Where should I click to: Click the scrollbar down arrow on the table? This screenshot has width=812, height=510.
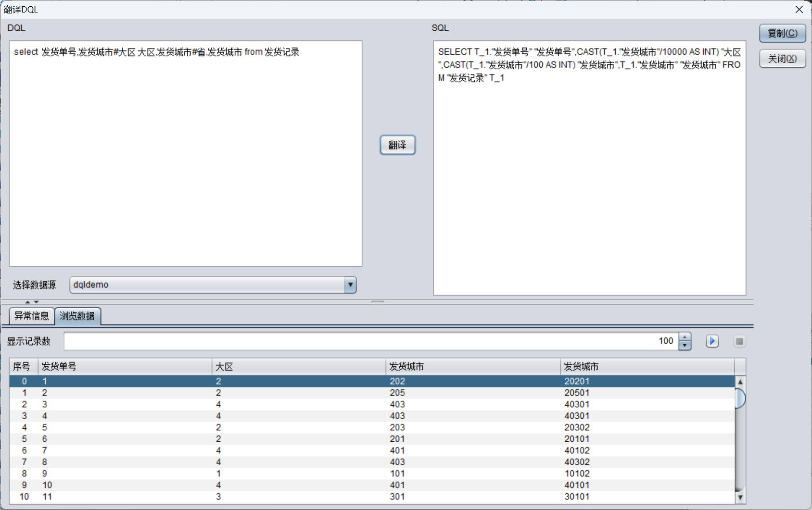(x=739, y=498)
